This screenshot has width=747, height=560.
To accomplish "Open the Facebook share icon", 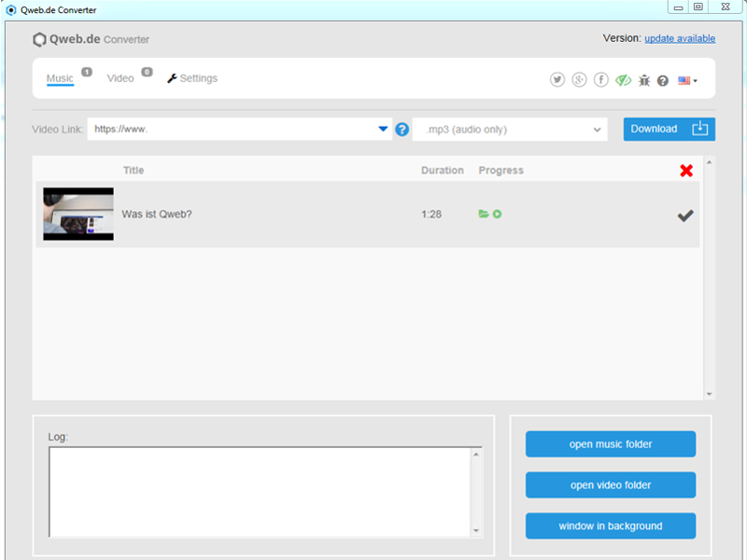I will coord(601,80).
